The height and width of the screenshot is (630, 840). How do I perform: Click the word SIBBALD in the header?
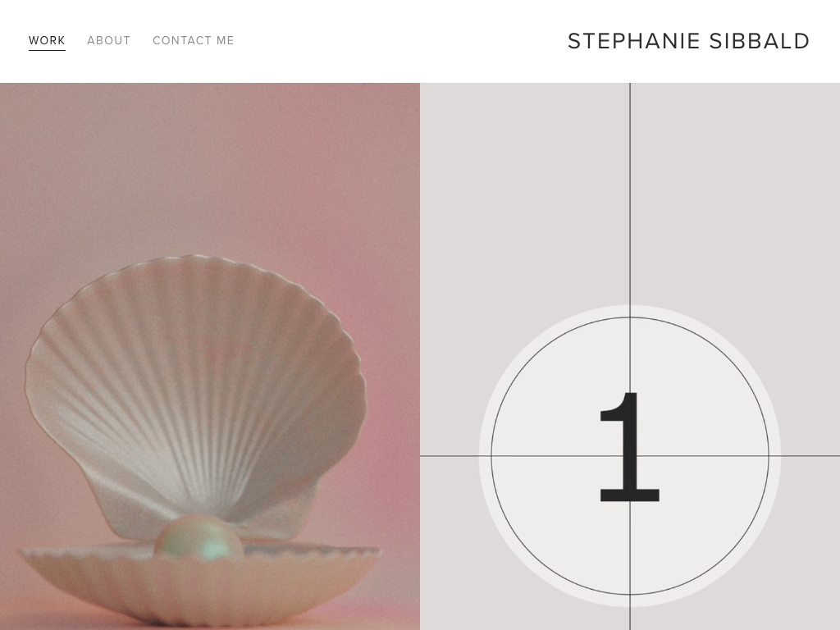point(759,41)
